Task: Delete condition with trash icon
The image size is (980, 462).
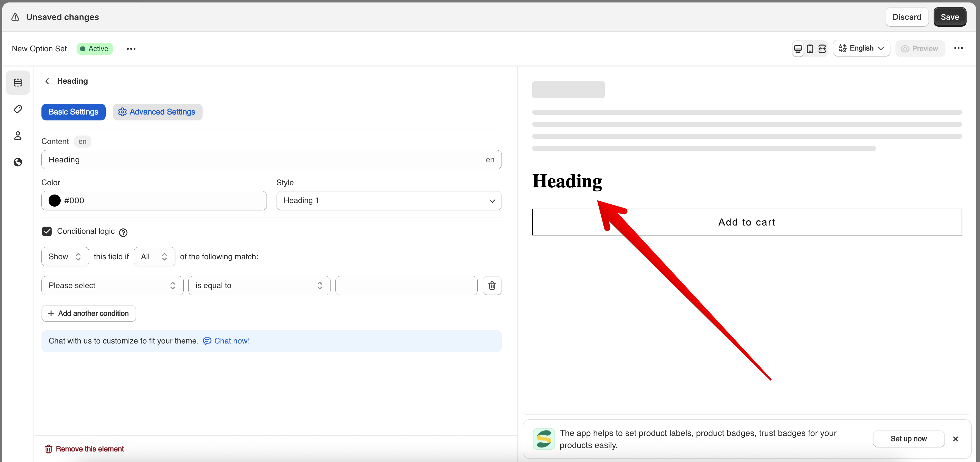Action: [x=492, y=286]
